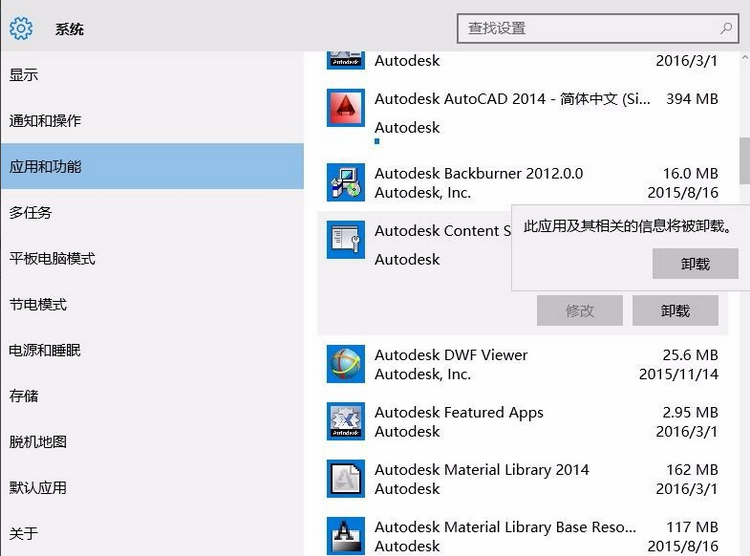Click the Settings gear icon
Image resolution: width=750 pixels, height=556 pixels.
(21, 28)
